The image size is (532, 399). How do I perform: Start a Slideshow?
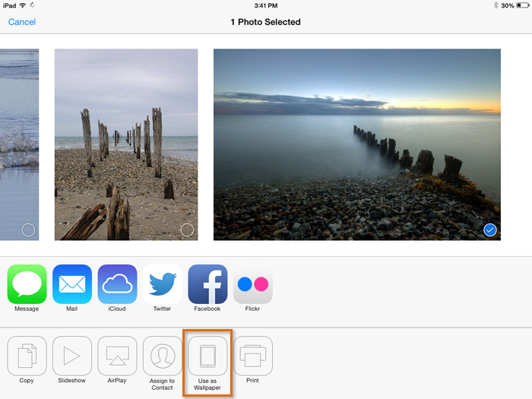(72, 356)
